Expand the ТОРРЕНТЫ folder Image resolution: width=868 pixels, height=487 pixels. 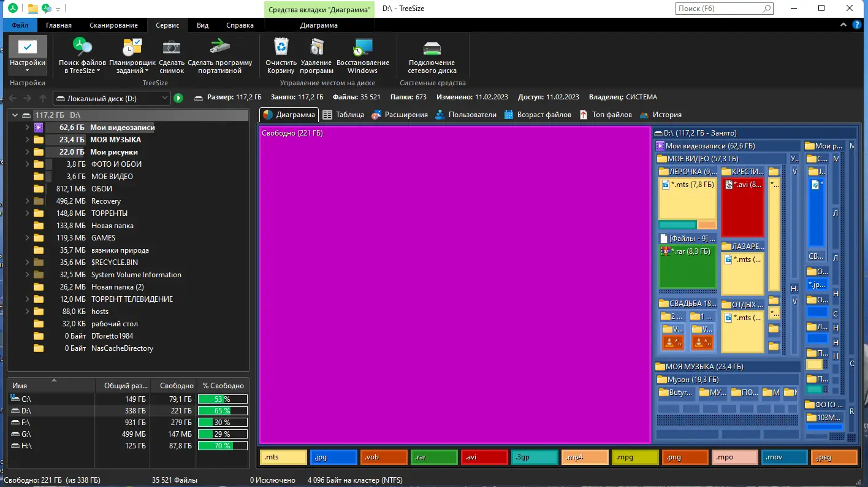click(27, 213)
